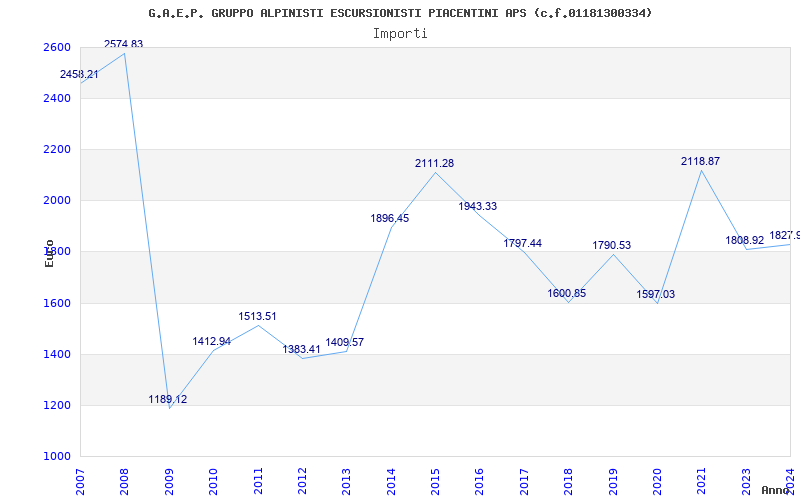Click the x-axis year label 2012
Screen dimensions: 800x500
[302, 481]
